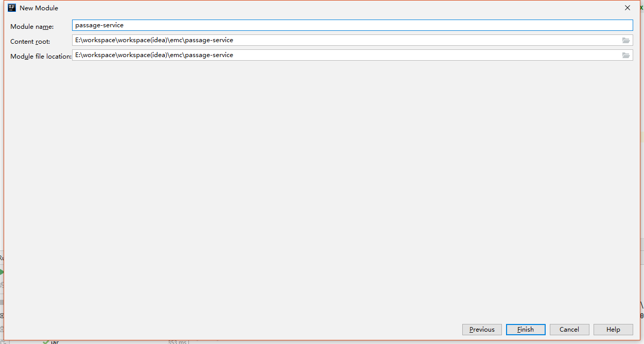Open folder browser for Module file location

tap(625, 55)
